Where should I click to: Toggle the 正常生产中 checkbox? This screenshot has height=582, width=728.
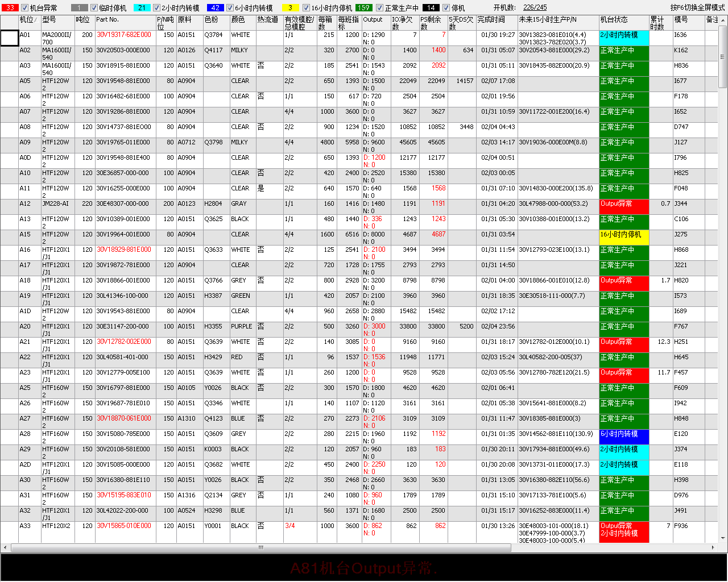click(379, 8)
